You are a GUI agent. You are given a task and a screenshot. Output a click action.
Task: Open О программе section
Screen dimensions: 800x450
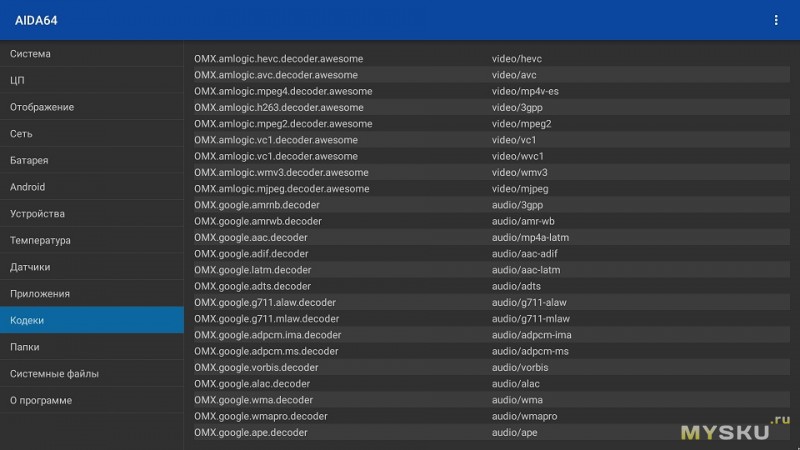pyautogui.click(x=92, y=400)
